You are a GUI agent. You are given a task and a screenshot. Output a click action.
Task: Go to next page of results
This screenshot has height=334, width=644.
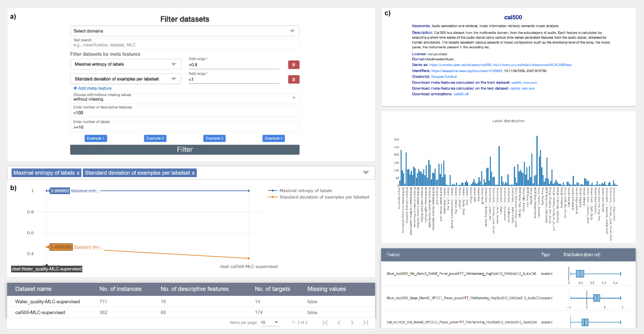click(352, 322)
